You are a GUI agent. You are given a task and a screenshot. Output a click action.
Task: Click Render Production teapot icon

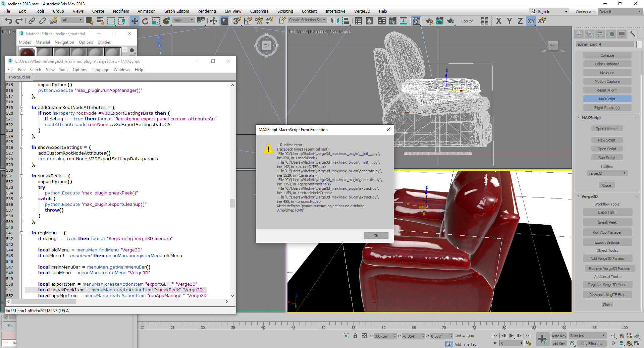(450, 21)
